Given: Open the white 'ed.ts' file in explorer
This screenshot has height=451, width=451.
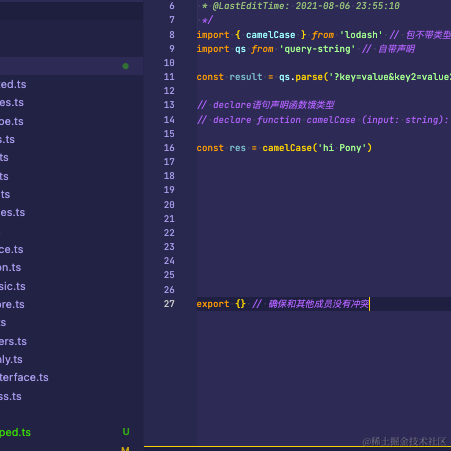Looking at the screenshot, I should pos(13,84).
